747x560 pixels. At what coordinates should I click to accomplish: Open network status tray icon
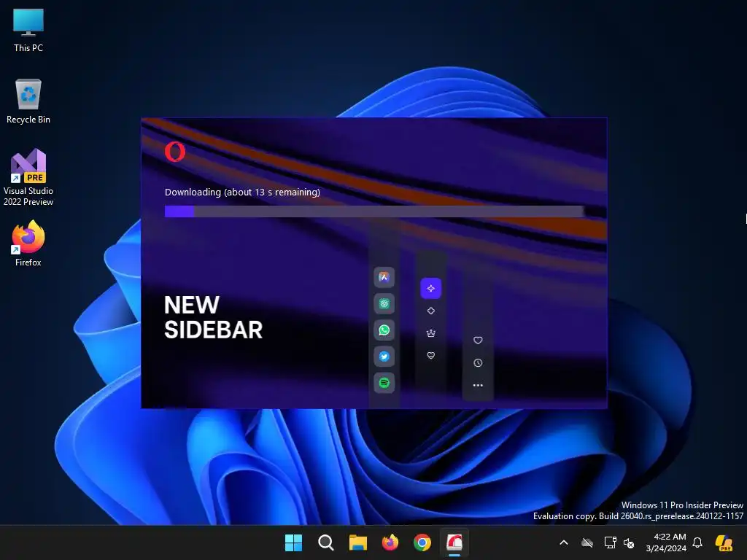tap(610, 542)
